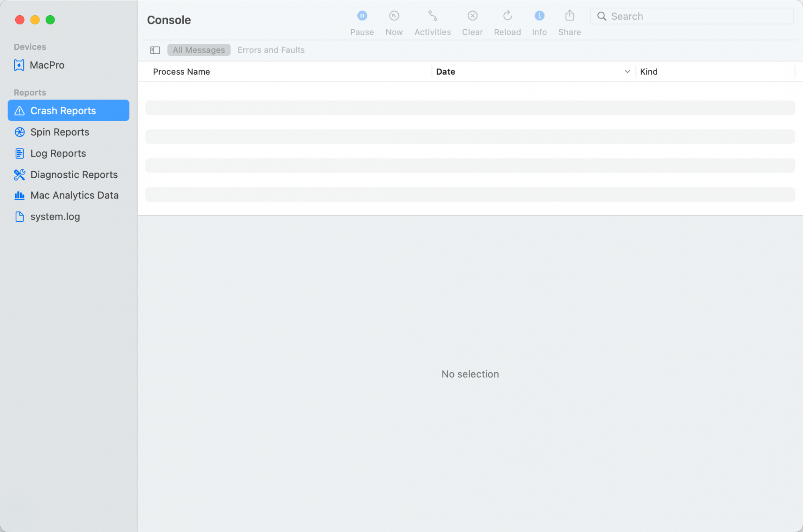The width and height of the screenshot is (803, 532).
Task: Click the Share toolbar icon
Action: click(x=569, y=16)
